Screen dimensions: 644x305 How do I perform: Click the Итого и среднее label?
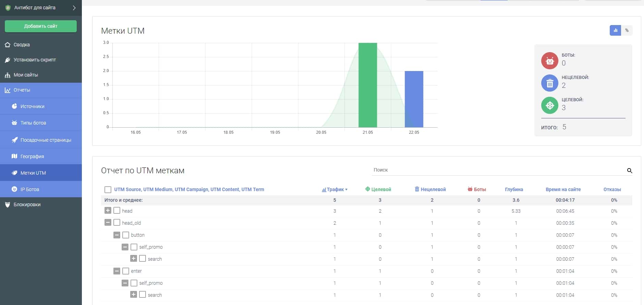click(x=124, y=200)
